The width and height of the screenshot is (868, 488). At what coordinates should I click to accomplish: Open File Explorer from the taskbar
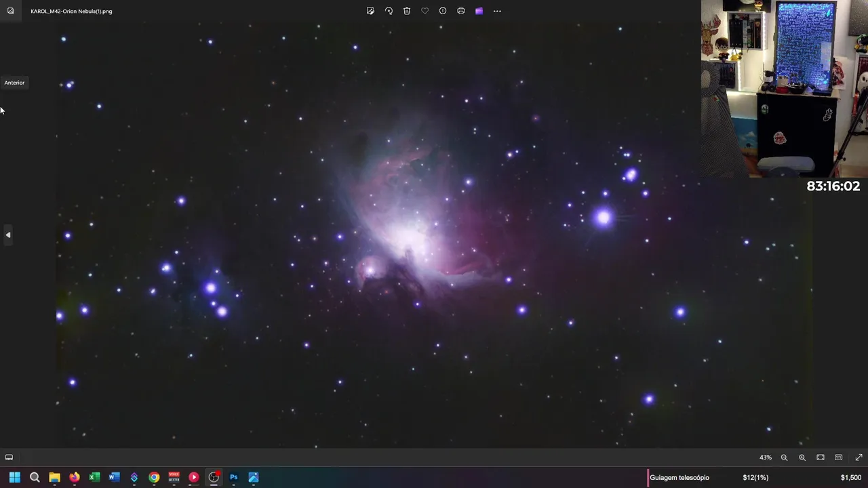54,477
